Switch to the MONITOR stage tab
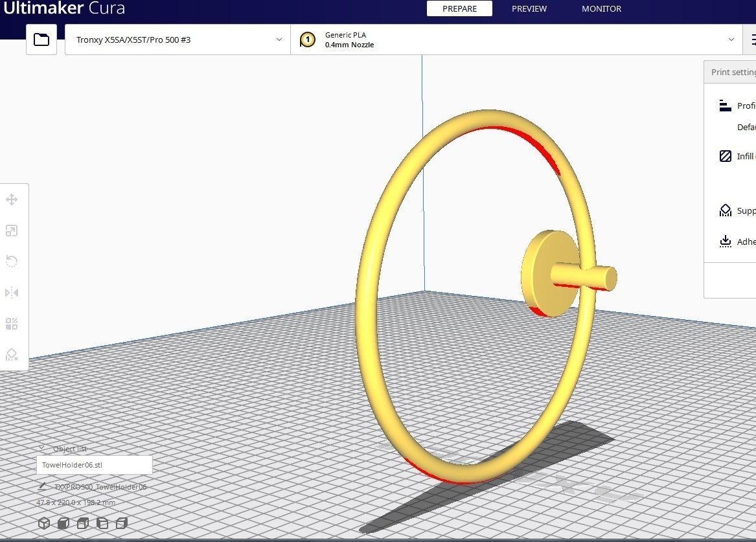The height and width of the screenshot is (542, 756). click(601, 8)
